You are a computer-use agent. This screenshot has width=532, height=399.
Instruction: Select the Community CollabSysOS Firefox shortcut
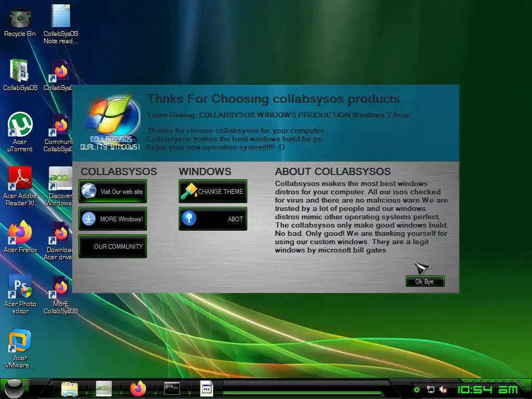[x=58, y=132]
